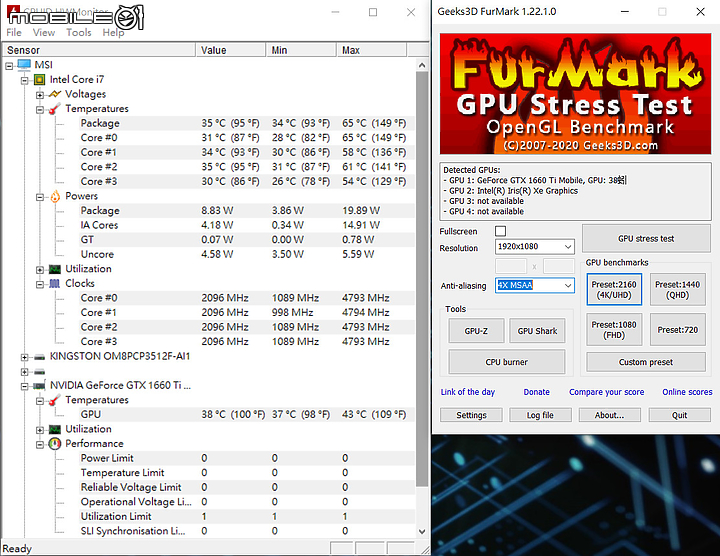This screenshot has height=556, width=720.
Task: Collapse the Powers node
Action: tap(39, 197)
